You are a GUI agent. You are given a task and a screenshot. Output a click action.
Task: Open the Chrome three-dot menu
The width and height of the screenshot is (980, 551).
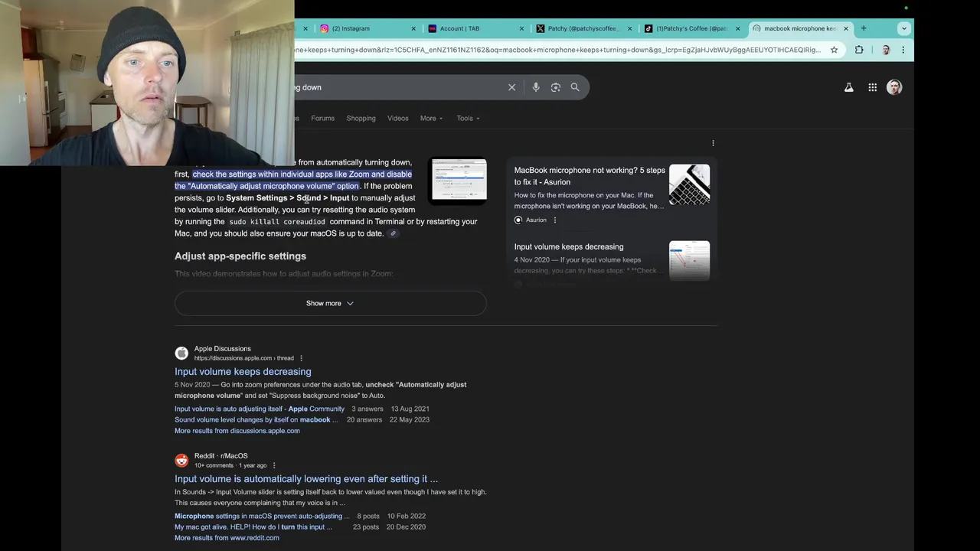(x=903, y=50)
